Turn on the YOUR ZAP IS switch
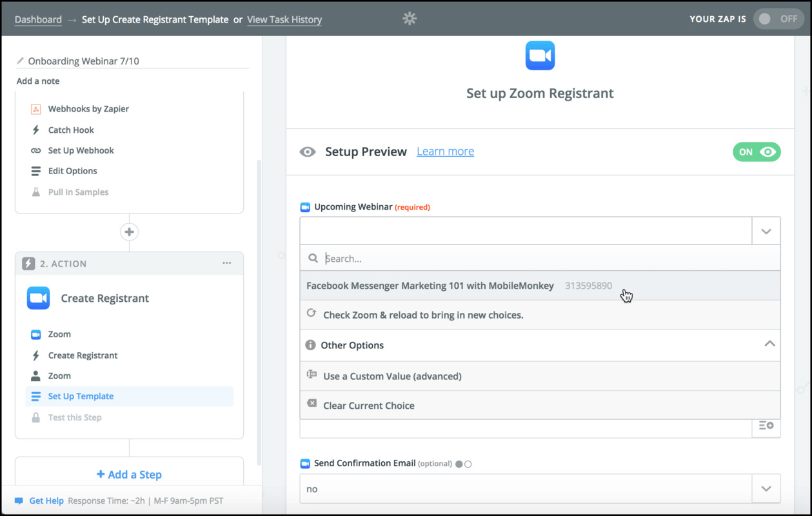 click(x=778, y=19)
